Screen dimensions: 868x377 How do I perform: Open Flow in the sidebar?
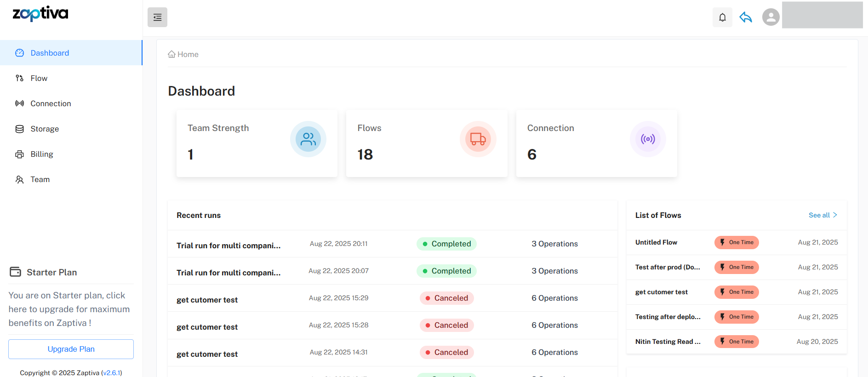pyautogui.click(x=39, y=78)
